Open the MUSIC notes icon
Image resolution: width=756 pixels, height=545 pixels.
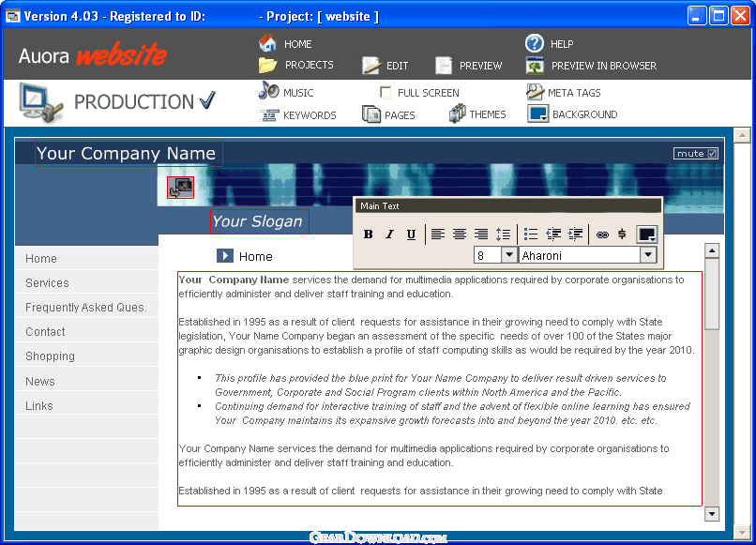coord(268,91)
